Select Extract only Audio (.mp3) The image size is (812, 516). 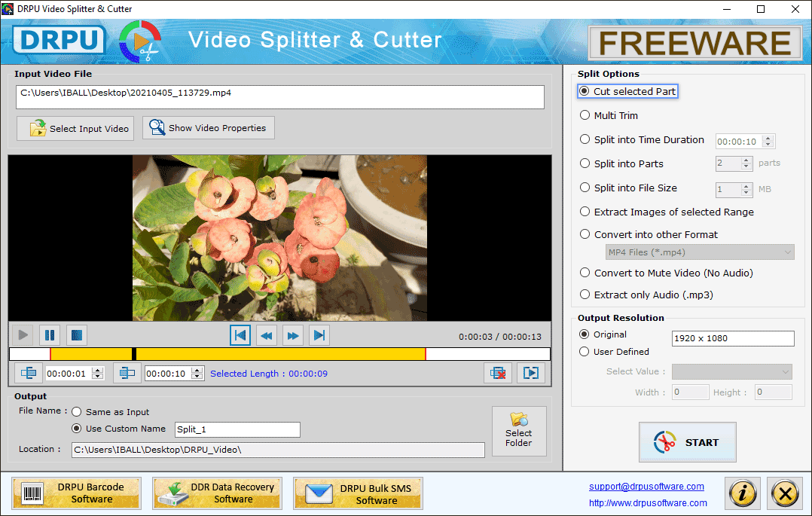point(646,295)
